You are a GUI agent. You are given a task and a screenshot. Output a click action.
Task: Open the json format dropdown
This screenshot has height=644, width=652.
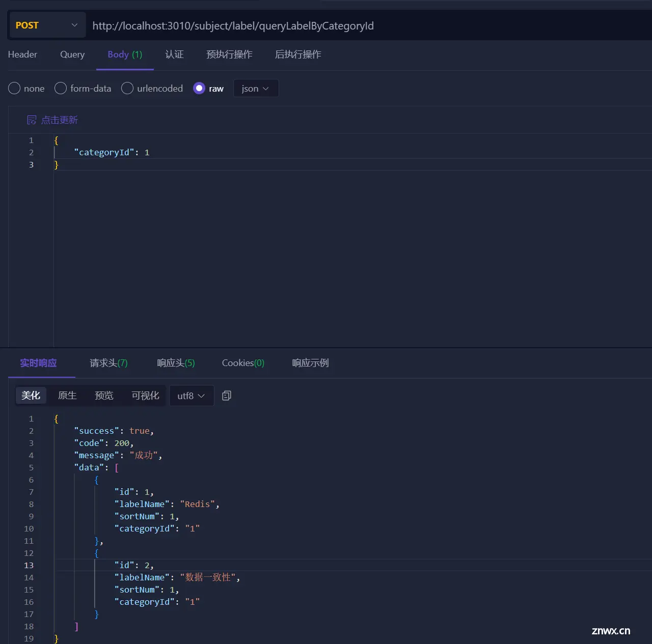pos(256,89)
